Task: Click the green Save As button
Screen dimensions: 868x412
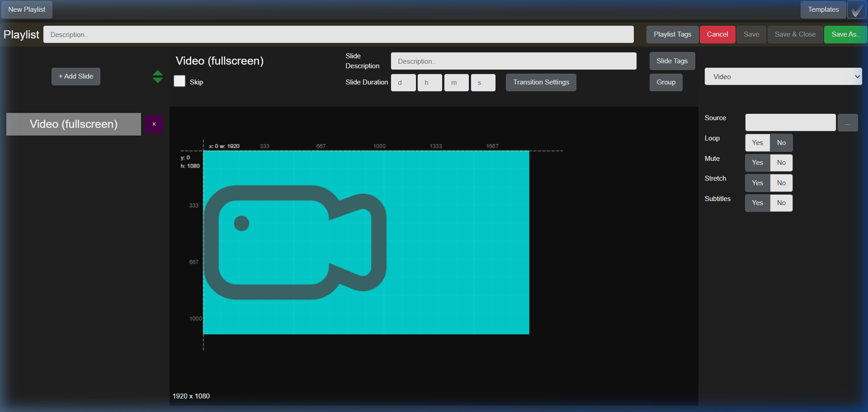Action: (x=845, y=34)
